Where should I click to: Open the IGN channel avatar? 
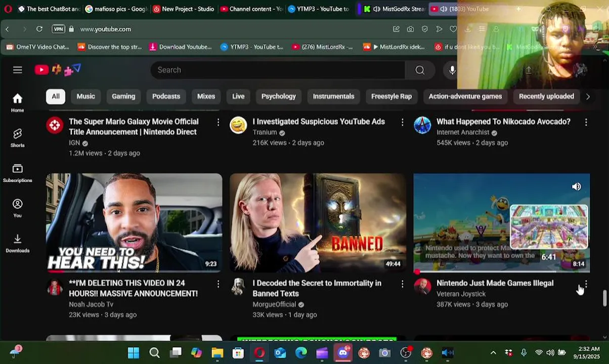pyautogui.click(x=55, y=124)
